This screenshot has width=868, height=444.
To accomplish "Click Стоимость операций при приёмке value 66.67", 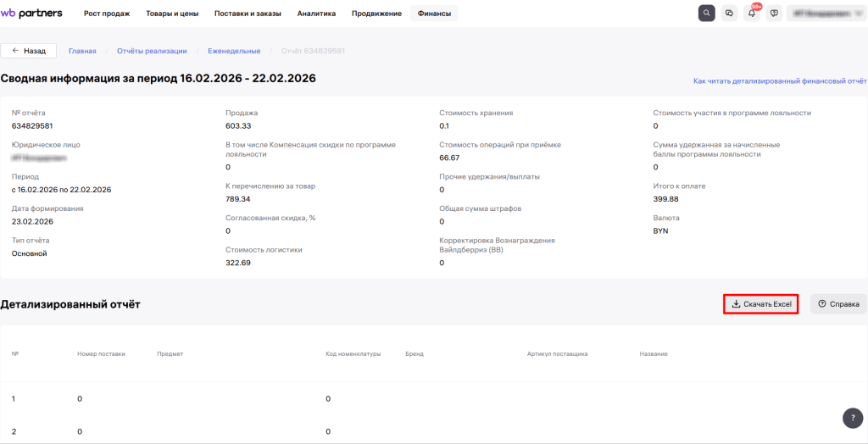I will pos(450,158).
